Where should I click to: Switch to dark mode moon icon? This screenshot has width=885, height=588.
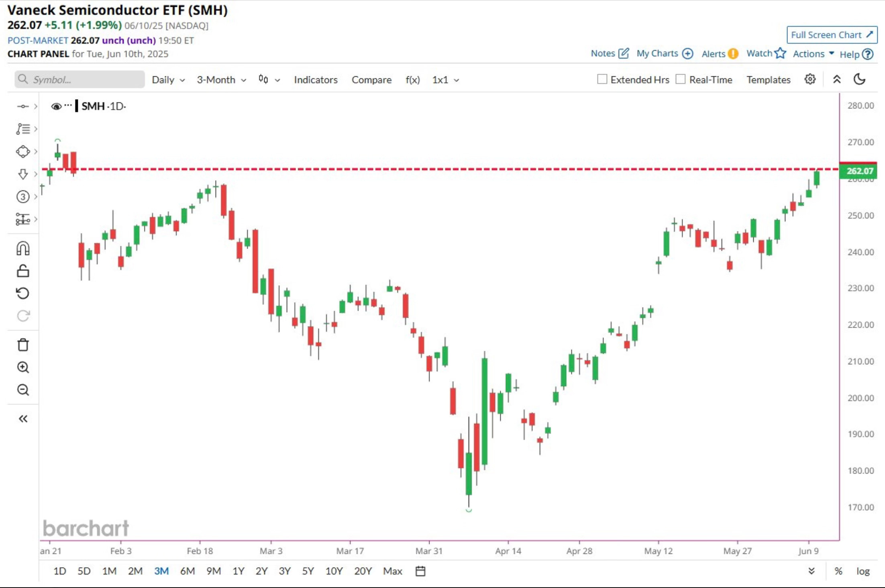859,80
